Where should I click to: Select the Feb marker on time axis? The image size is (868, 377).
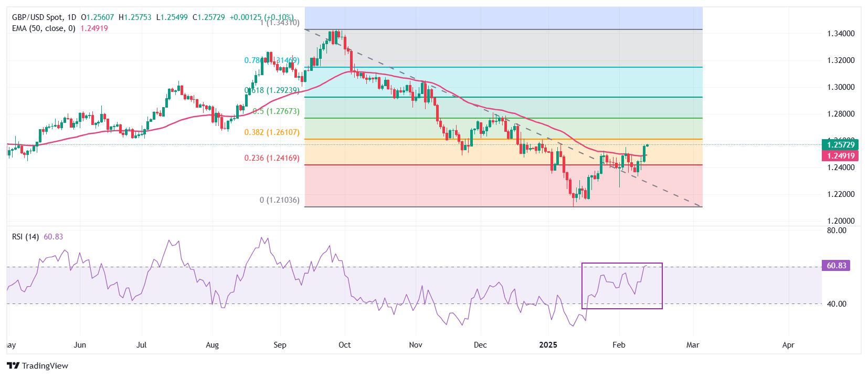(x=619, y=345)
